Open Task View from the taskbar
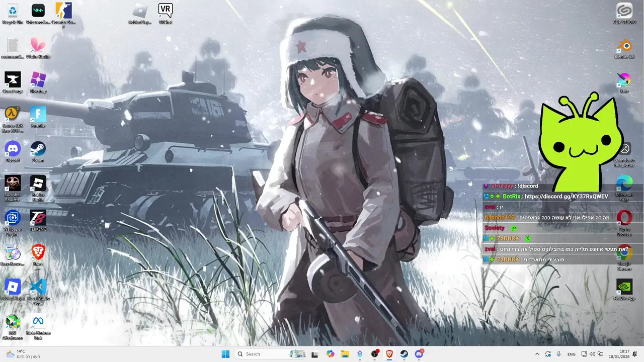Viewport: 644px width, 362px height. pyautogui.click(x=315, y=354)
